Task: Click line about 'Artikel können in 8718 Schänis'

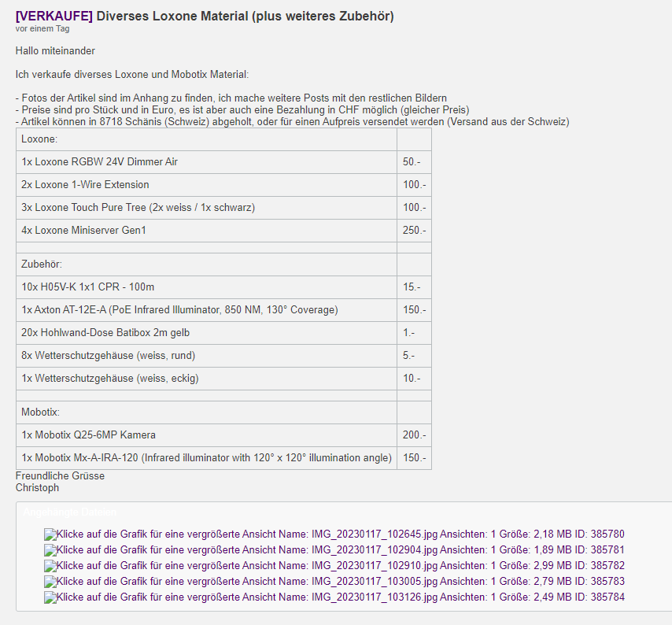Action: click(292, 122)
